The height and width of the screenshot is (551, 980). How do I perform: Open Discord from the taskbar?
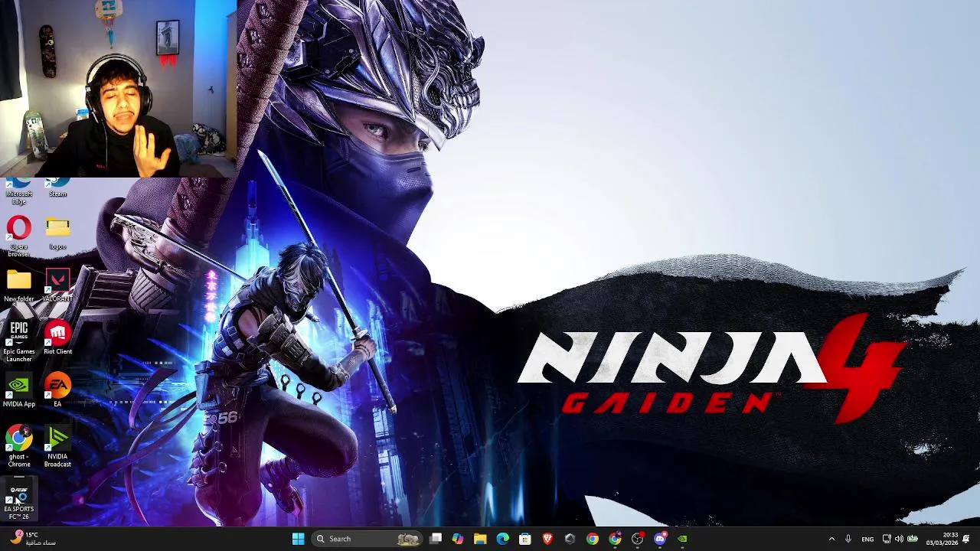[660, 539]
